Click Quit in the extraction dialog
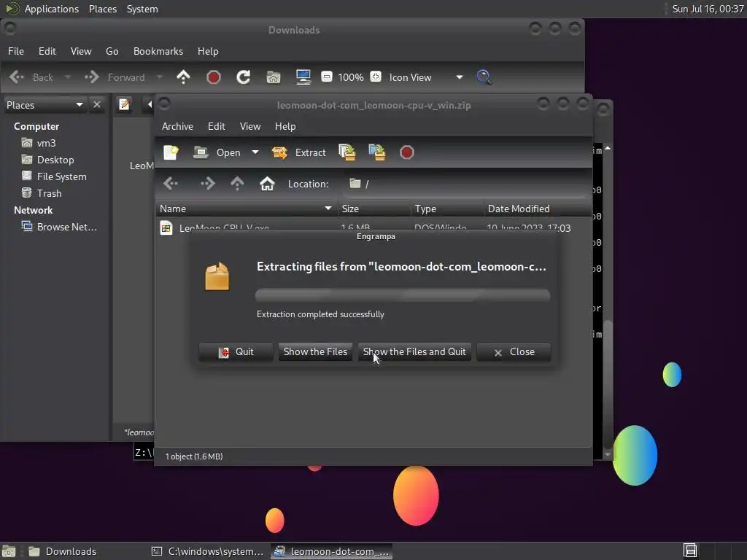Screen dimensions: 747x560 236,352
